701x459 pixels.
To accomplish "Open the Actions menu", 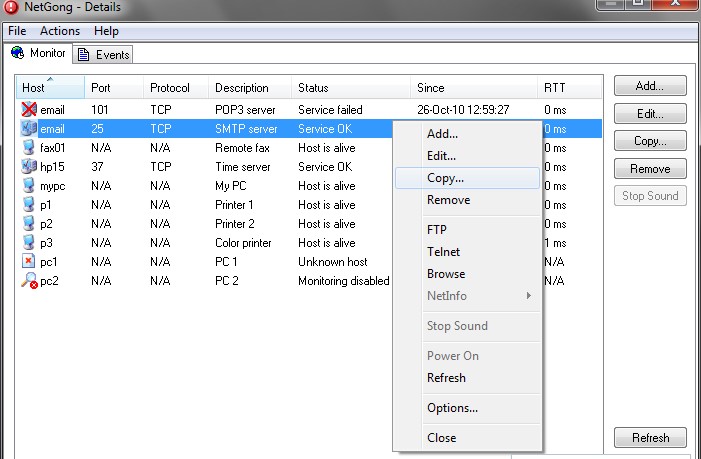I will click(60, 31).
